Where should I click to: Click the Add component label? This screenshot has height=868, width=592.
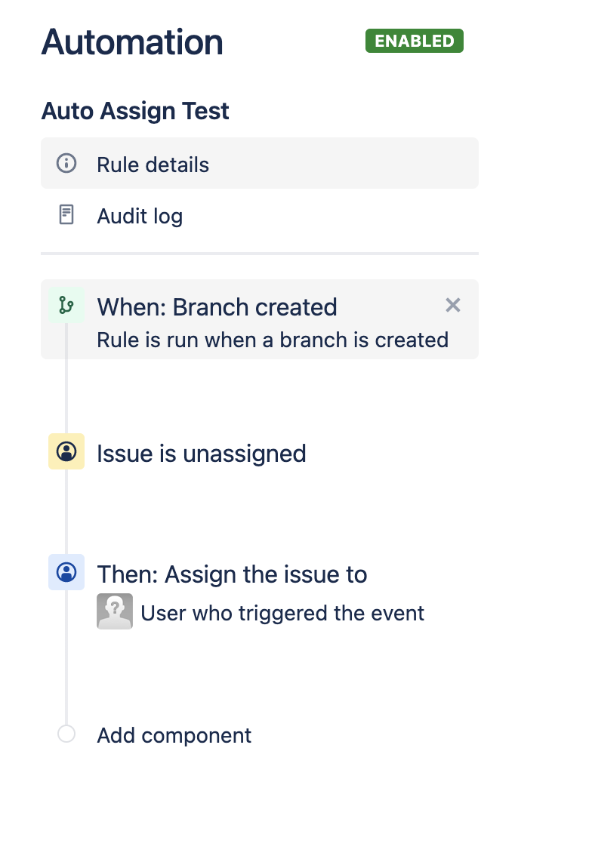[x=174, y=735]
